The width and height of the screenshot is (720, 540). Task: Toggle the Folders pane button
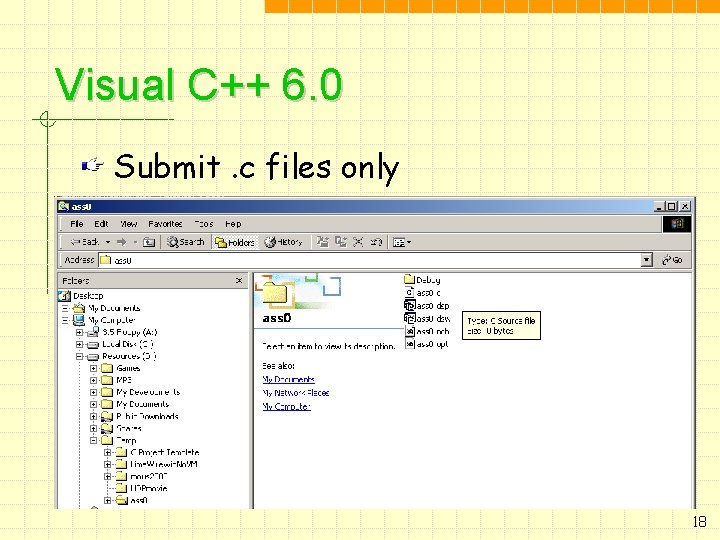pos(235,242)
